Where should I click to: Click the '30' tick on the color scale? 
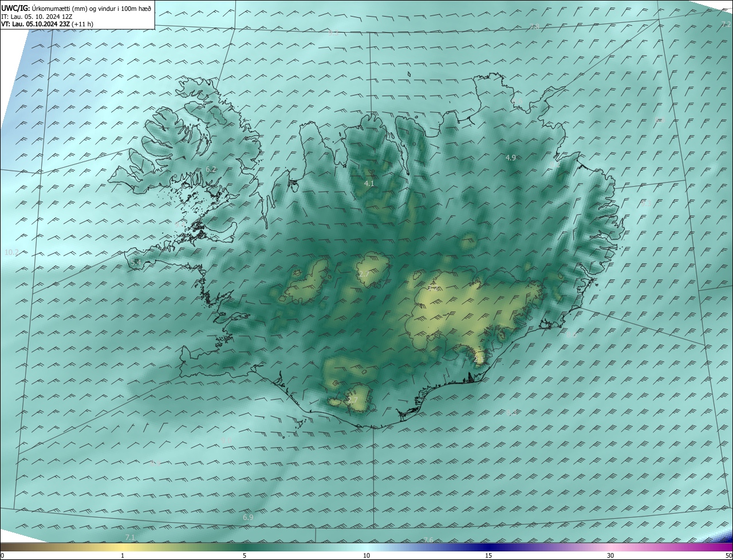(x=610, y=555)
